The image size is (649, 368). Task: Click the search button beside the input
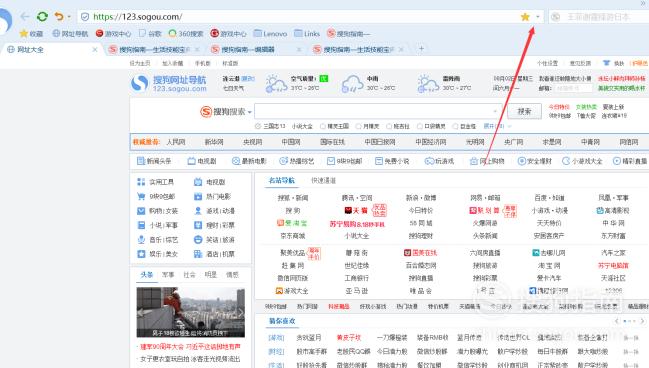click(524, 111)
